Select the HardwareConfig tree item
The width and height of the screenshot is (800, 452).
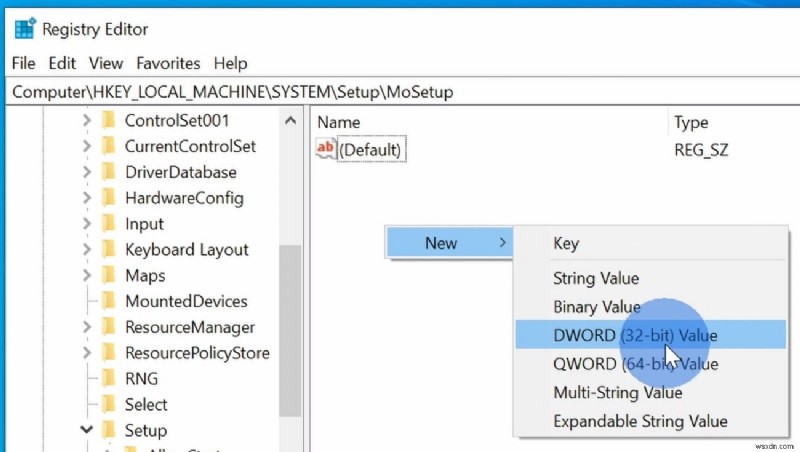tap(184, 198)
